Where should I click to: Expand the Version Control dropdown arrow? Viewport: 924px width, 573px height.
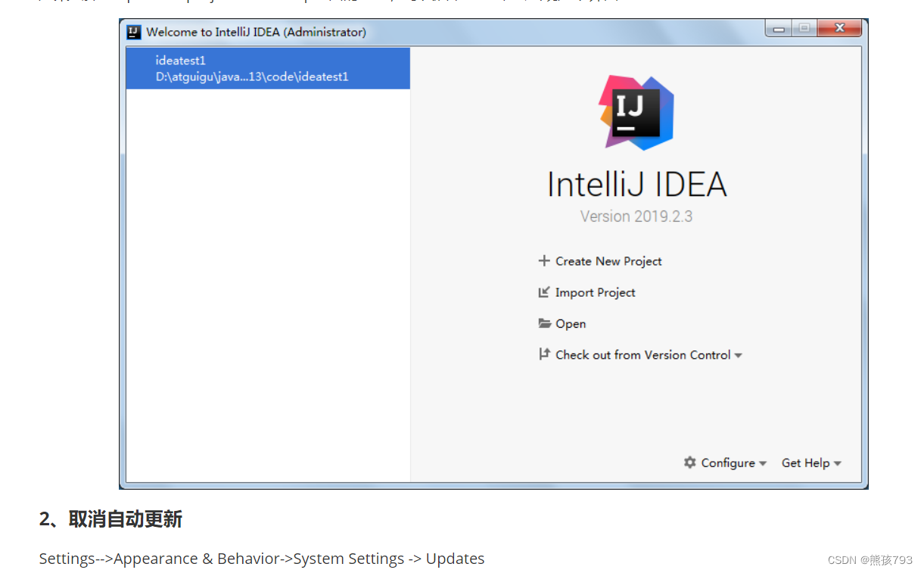pos(739,356)
